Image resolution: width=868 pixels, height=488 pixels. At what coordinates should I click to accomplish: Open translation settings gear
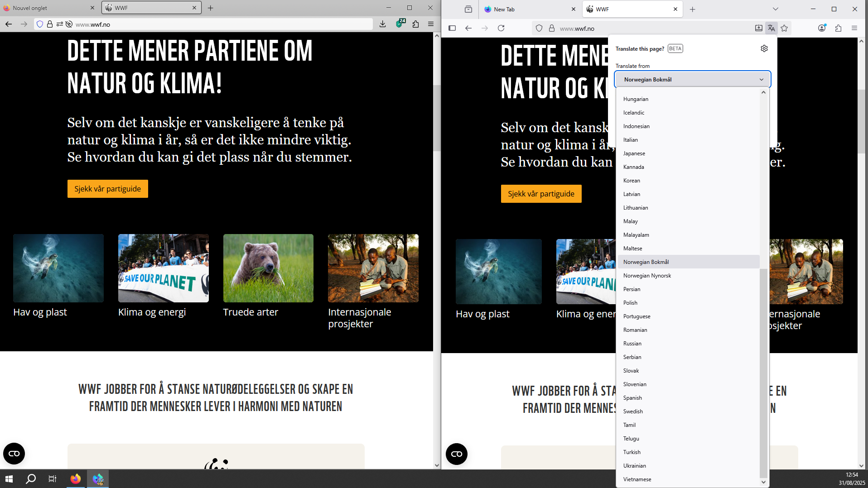pos(764,48)
